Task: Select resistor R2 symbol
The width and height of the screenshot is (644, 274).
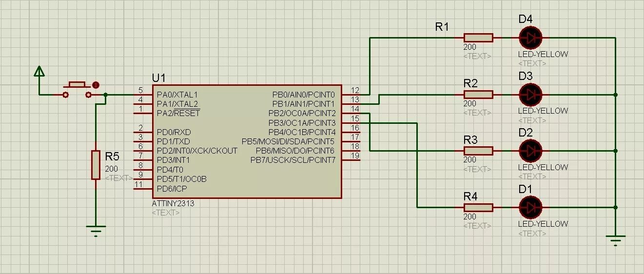Action: coord(478,94)
